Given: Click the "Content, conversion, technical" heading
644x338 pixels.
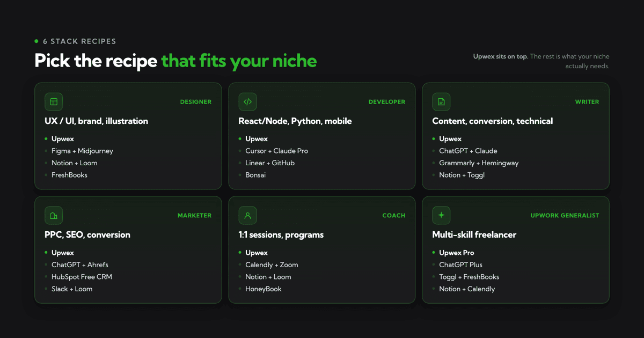Looking at the screenshot, I should 493,121.
